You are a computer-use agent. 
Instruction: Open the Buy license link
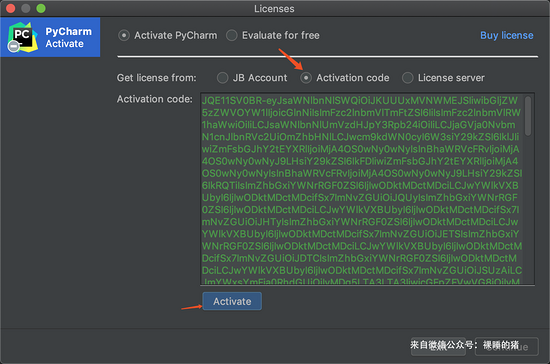(507, 35)
